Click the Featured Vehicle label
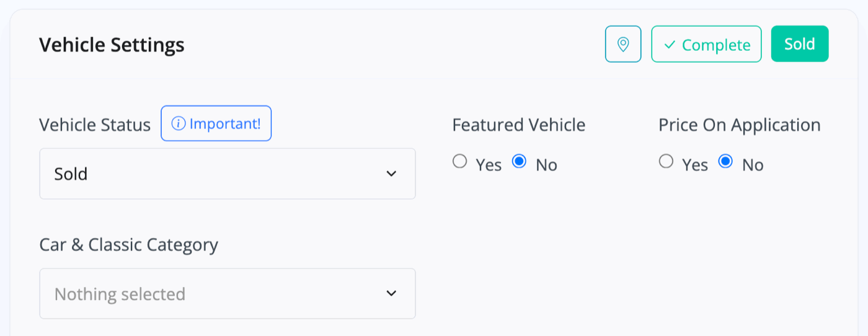868x336 pixels. tap(519, 125)
